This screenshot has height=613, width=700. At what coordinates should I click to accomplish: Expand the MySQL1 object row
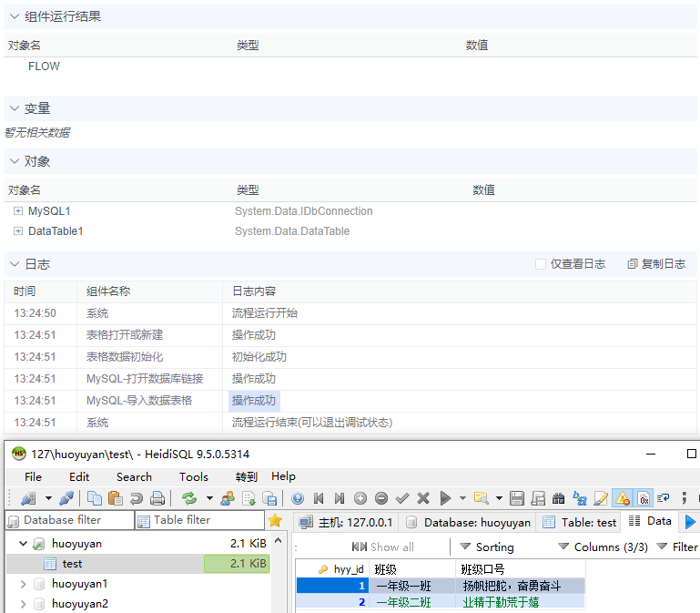(x=18, y=211)
